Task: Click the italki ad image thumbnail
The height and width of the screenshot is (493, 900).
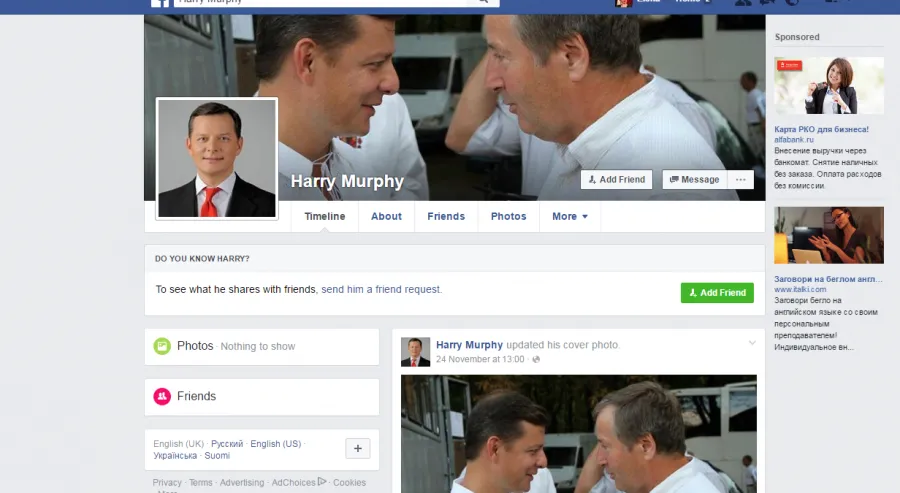Action: [x=829, y=235]
